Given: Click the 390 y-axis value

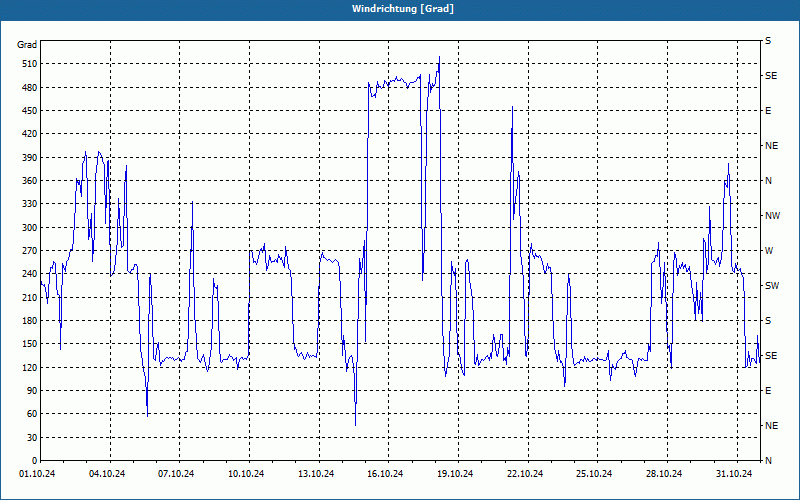Looking at the screenshot, I should (x=30, y=158).
